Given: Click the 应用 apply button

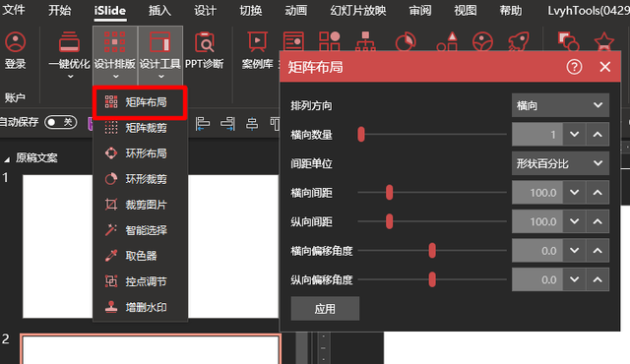Looking at the screenshot, I should click(325, 309).
